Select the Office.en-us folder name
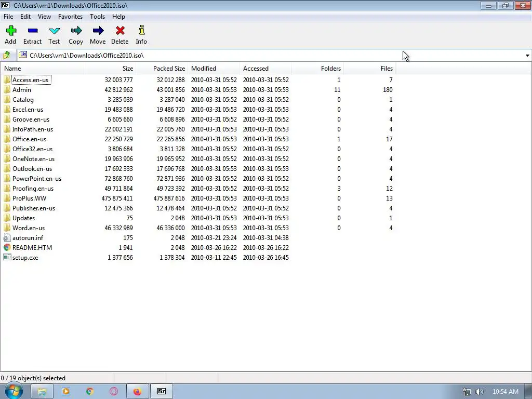 [29, 139]
